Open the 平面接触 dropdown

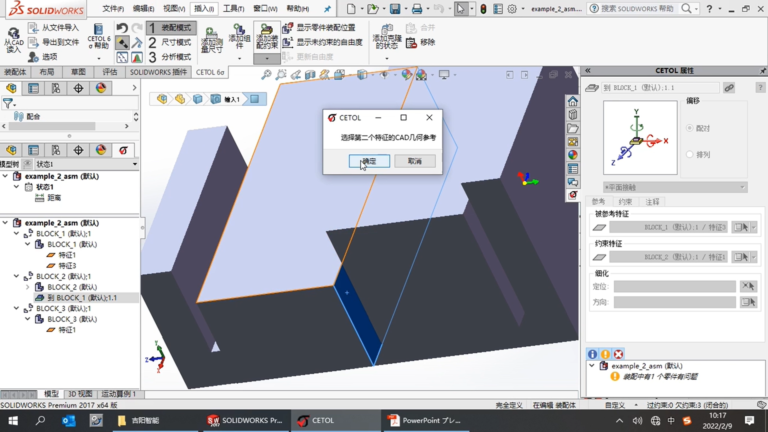(x=675, y=187)
